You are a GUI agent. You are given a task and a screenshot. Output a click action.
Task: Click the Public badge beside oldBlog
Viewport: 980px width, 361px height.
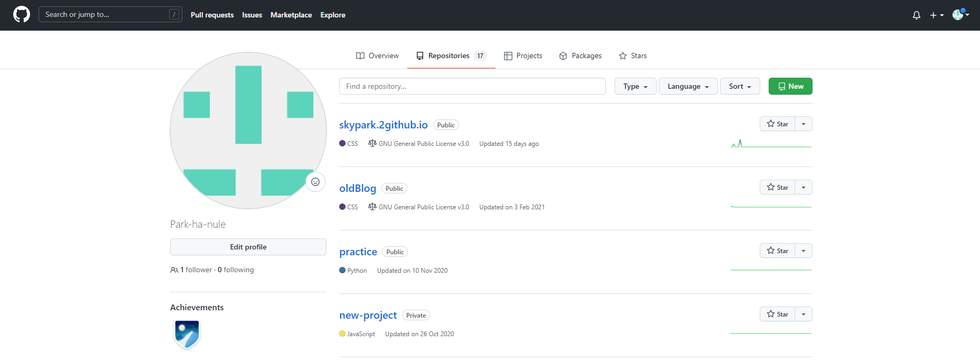pos(394,189)
